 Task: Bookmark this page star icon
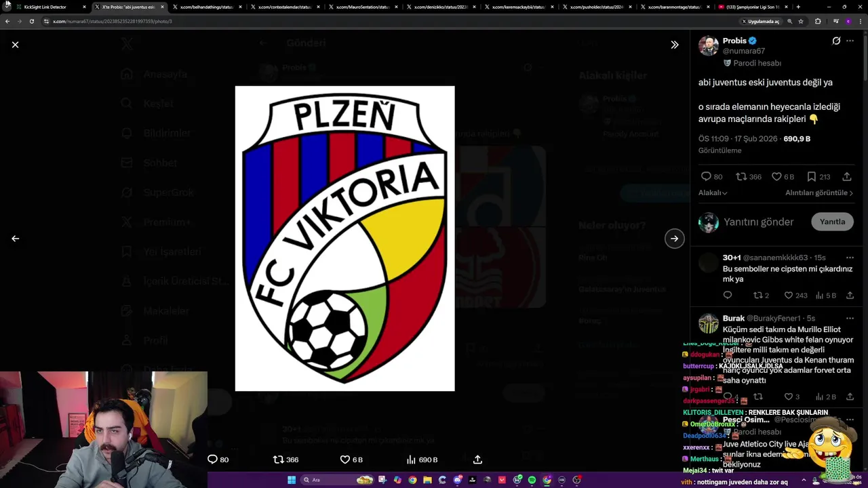point(801,21)
